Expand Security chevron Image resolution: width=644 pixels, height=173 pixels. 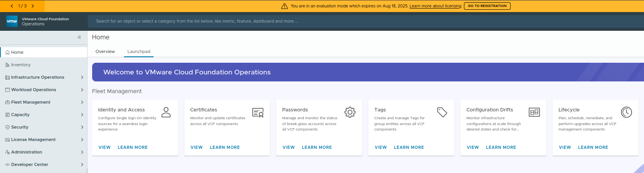[82, 127]
